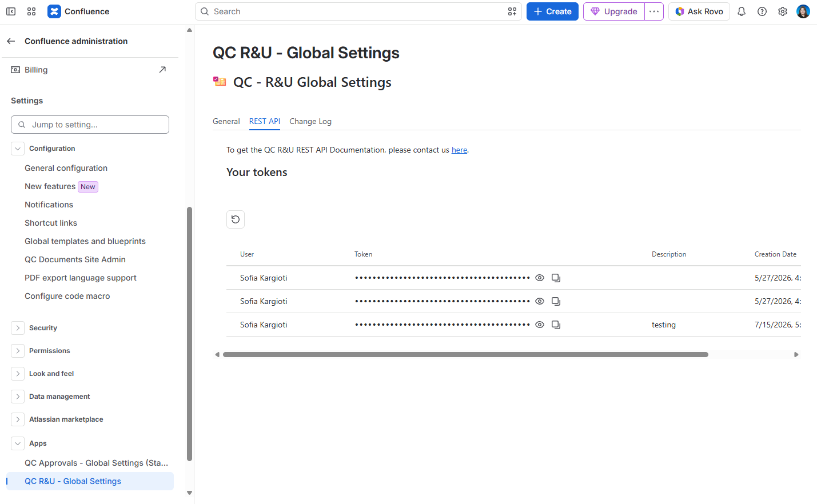Click the table scroll left arrow
The height and width of the screenshot is (504, 817).
[x=217, y=355]
